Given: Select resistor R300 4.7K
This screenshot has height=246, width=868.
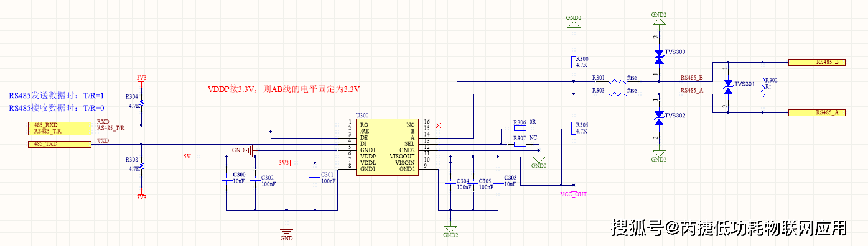Looking at the screenshot, I should [x=574, y=61].
